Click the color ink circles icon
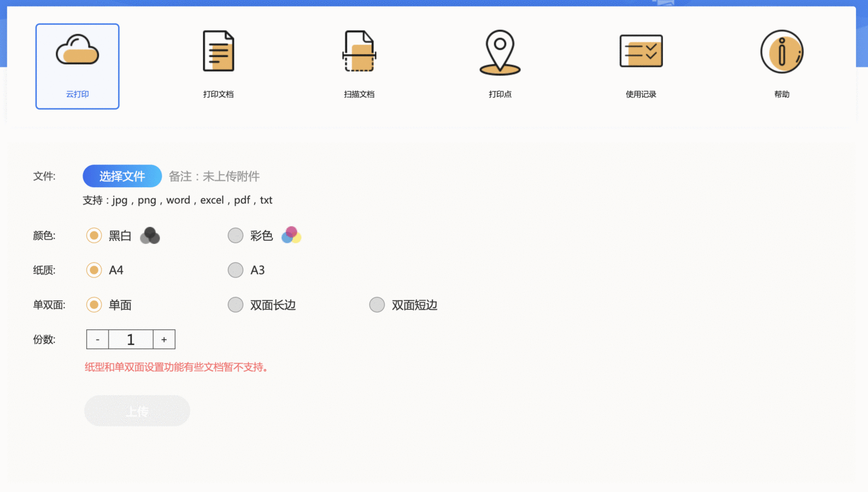 point(291,235)
